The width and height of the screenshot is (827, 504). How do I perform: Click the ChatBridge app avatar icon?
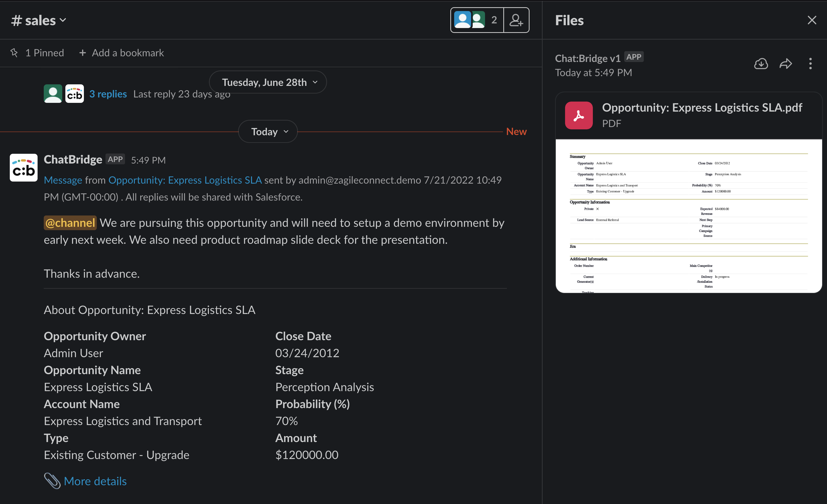(x=23, y=168)
